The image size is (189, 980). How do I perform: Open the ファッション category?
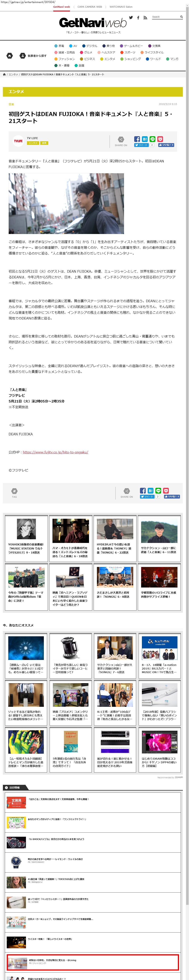coord(65,59)
